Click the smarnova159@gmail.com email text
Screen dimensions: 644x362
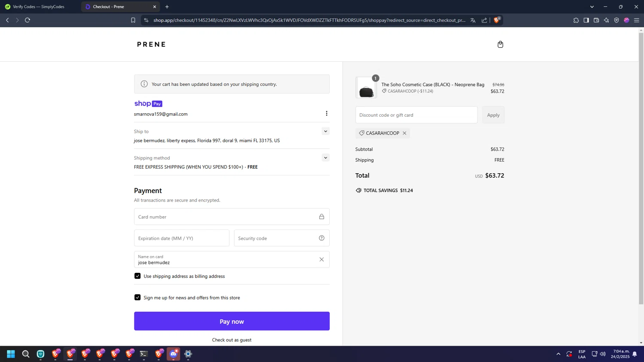tap(161, 114)
